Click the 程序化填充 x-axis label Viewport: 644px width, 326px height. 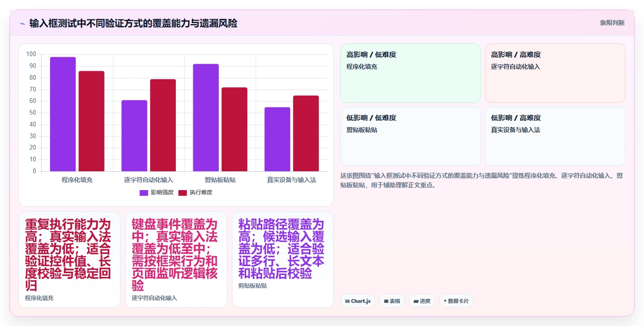pyautogui.click(x=77, y=180)
